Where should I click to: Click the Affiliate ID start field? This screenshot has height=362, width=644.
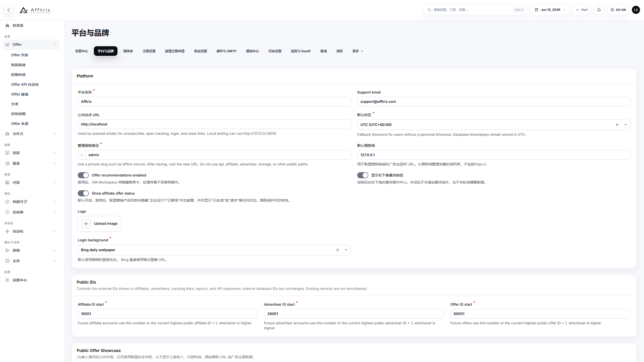point(168,314)
